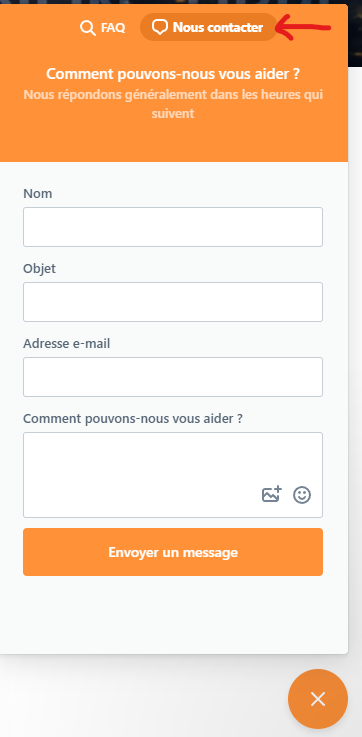The height and width of the screenshot is (737, 362).
Task: Click the "Adresse e-mail" field label
Action: pos(66,344)
